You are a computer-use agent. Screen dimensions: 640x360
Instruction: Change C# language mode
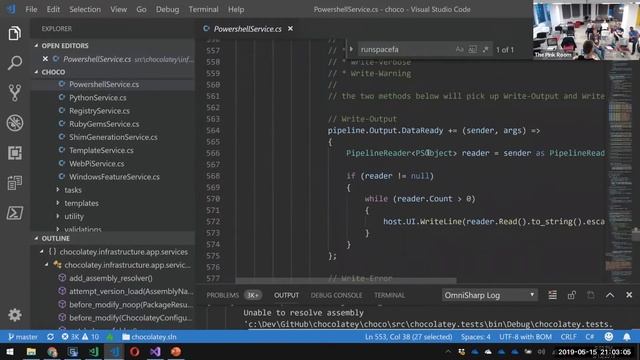(590, 337)
